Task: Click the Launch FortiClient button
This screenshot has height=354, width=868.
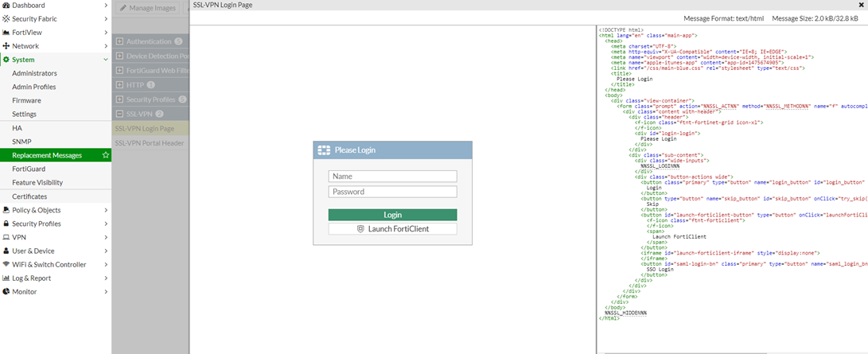Action: (x=392, y=228)
